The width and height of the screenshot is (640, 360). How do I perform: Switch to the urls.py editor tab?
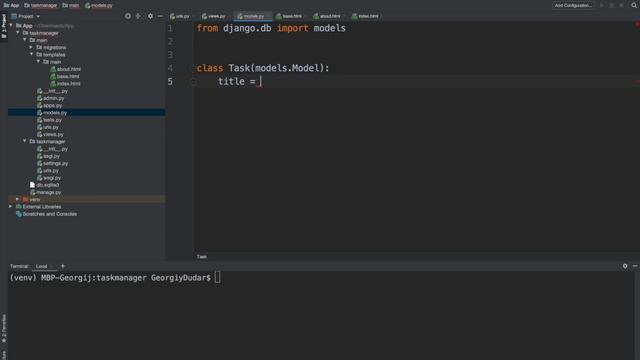[180, 16]
